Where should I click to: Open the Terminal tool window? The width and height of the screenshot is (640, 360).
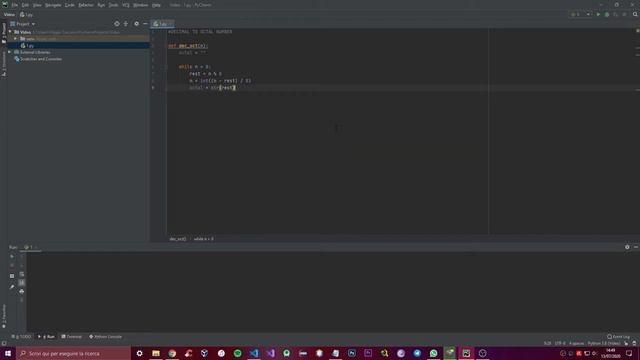click(71, 337)
